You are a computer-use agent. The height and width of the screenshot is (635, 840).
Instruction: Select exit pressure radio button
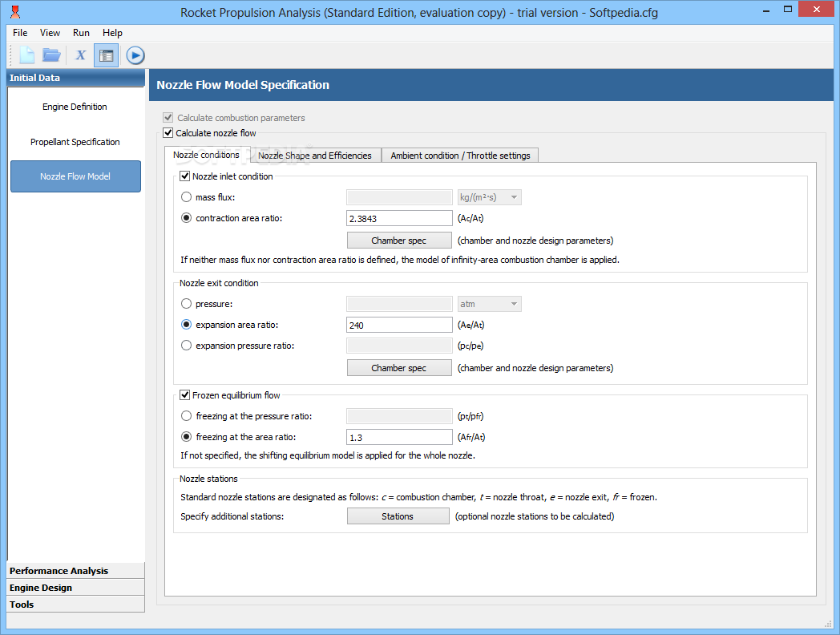[x=186, y=303]
